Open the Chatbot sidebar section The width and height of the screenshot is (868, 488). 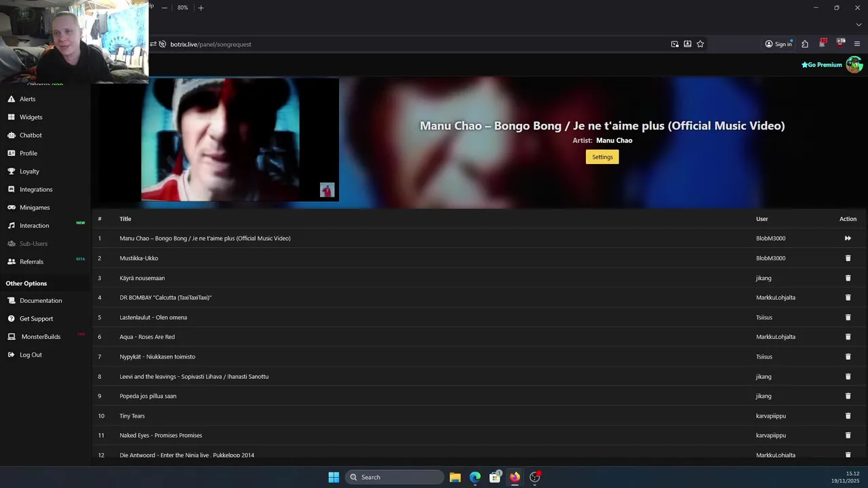point(31,135)
